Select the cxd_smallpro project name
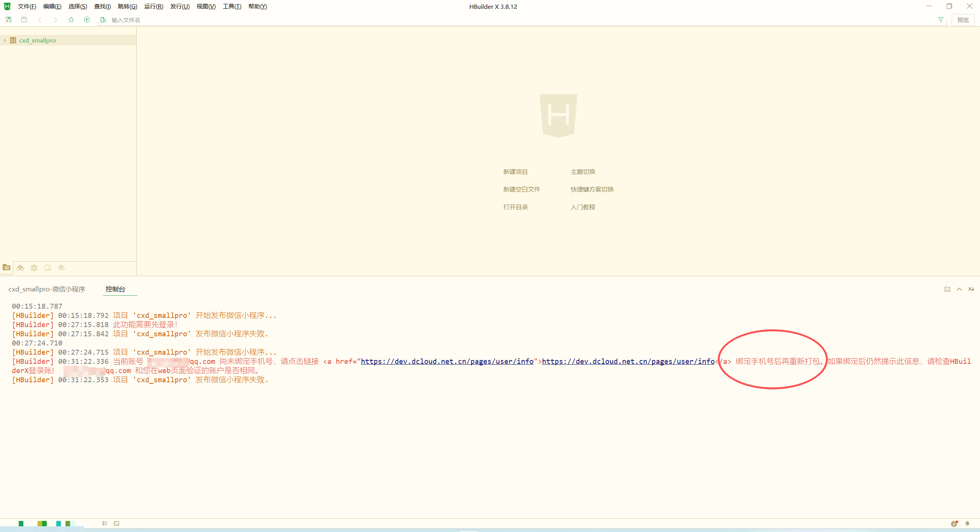This screenshot has height=532, width=980. tap(38, 40)
